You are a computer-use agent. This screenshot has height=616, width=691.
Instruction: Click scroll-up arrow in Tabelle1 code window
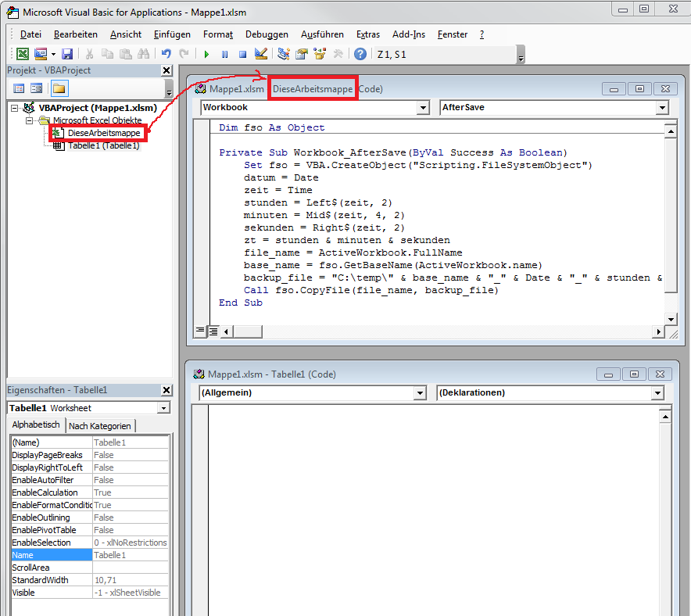(x=665, y=417)
